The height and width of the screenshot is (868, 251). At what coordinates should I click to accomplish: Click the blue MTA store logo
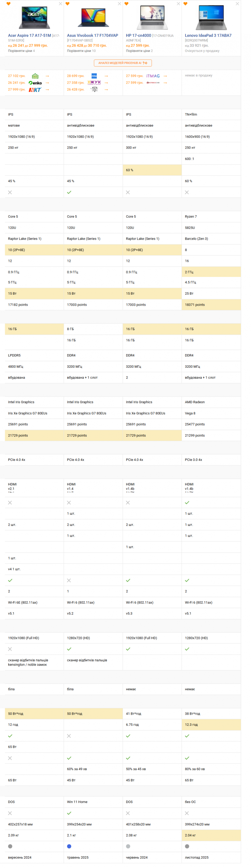[x=94, y=76]
